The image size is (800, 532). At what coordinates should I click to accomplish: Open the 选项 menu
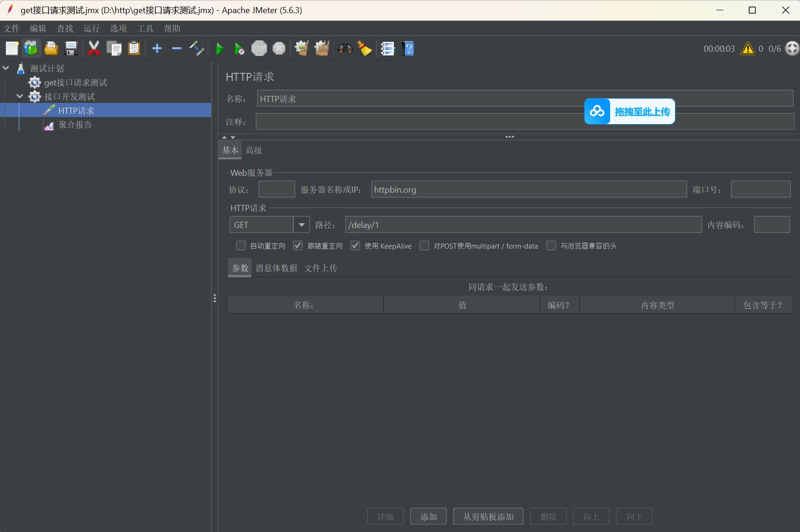click(x=118, y=29)
